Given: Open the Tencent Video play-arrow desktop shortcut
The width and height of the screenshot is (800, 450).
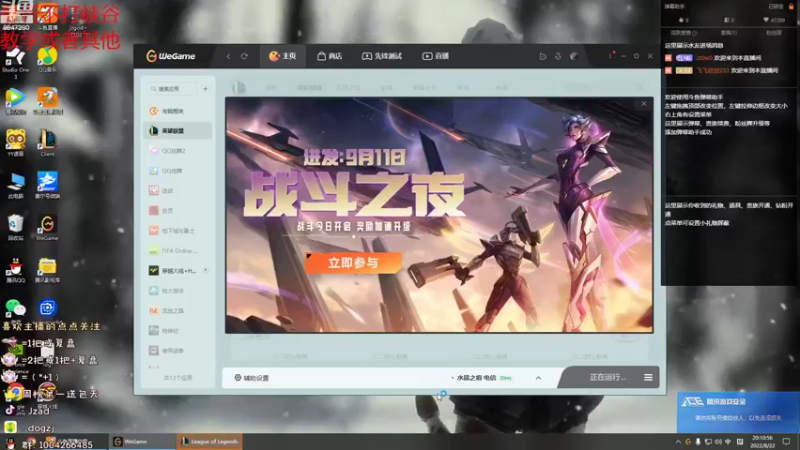Looking at the screenshot, I should [16, 101].
